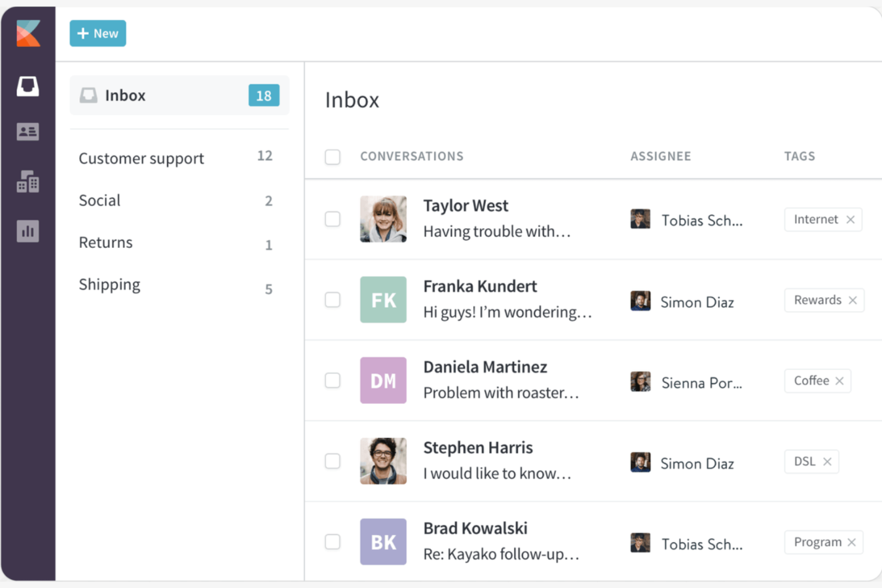Remove the Rewards tag with its X

click(x=853, y=300)
